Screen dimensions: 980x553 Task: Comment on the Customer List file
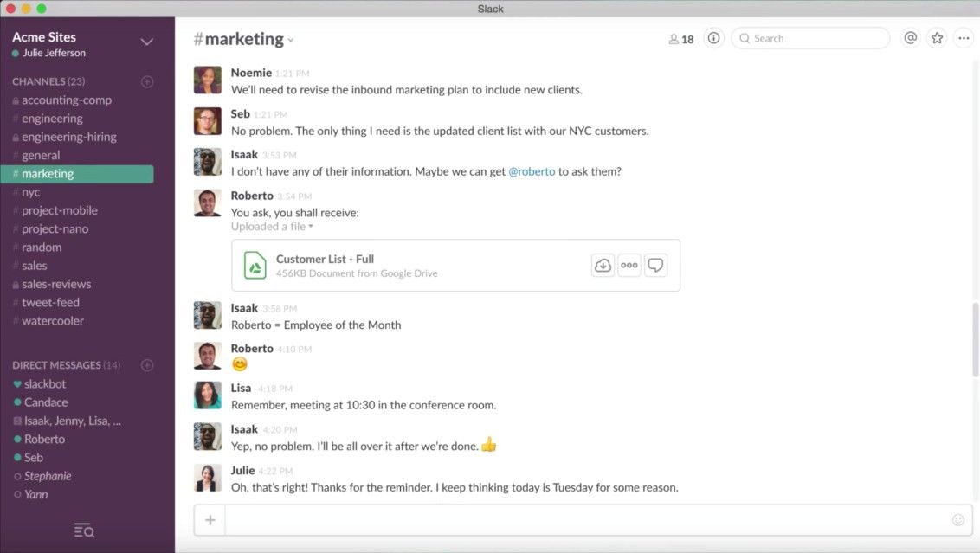tap(655, 265)
